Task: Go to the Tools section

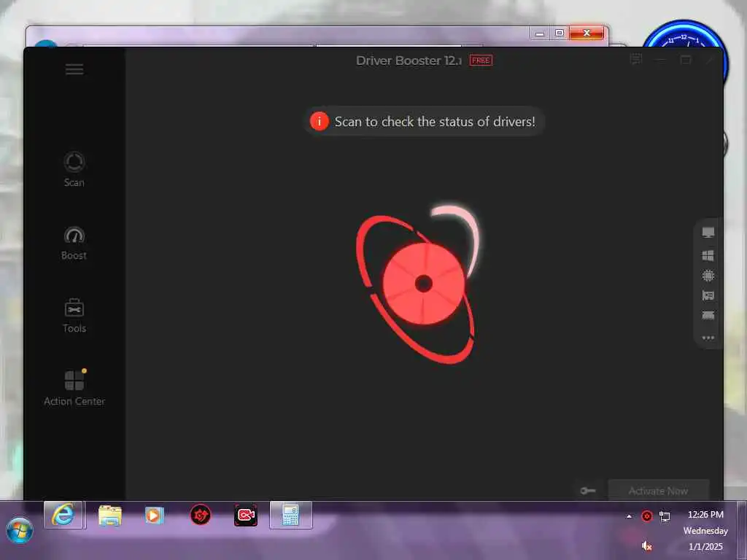Action: pyautogui.click(x=74, y=316)
